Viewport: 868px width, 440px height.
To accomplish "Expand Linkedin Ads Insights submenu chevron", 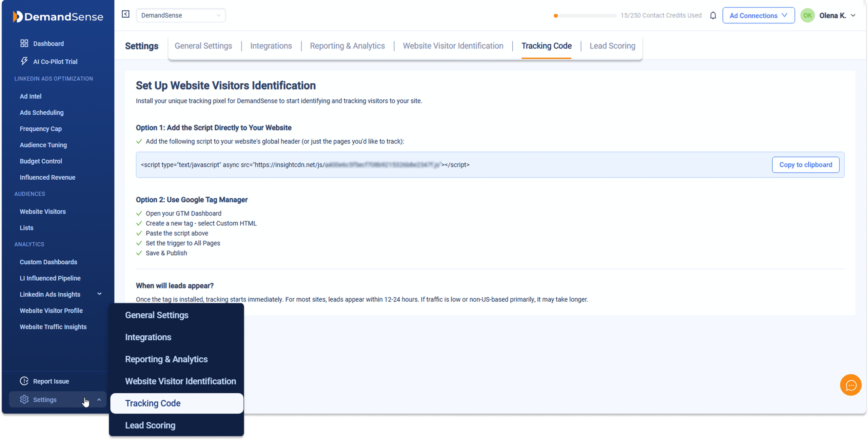I will point(99,294).
